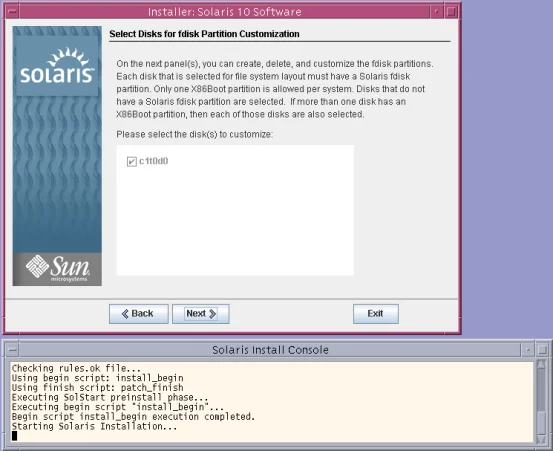
Task: Go to the Next installer panel
Action: click(201, 314)
